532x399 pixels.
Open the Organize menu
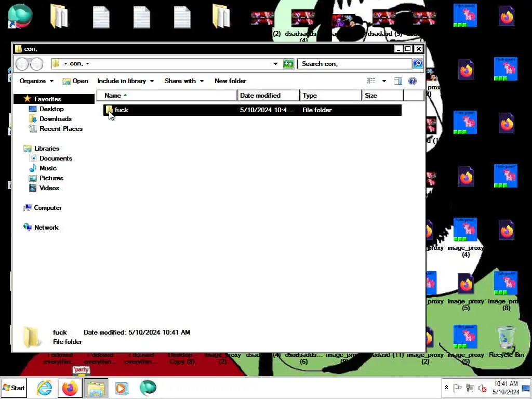point(36,81)
